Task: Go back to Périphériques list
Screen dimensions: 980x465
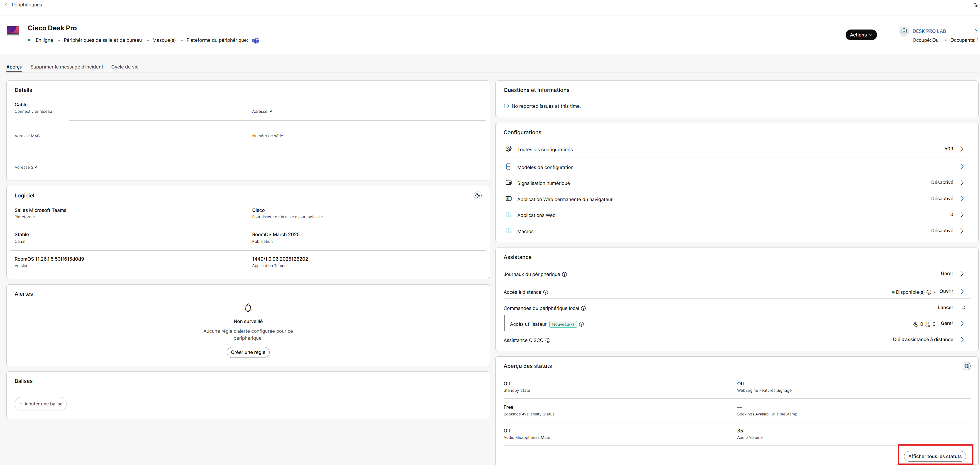Action: point(23,5)
